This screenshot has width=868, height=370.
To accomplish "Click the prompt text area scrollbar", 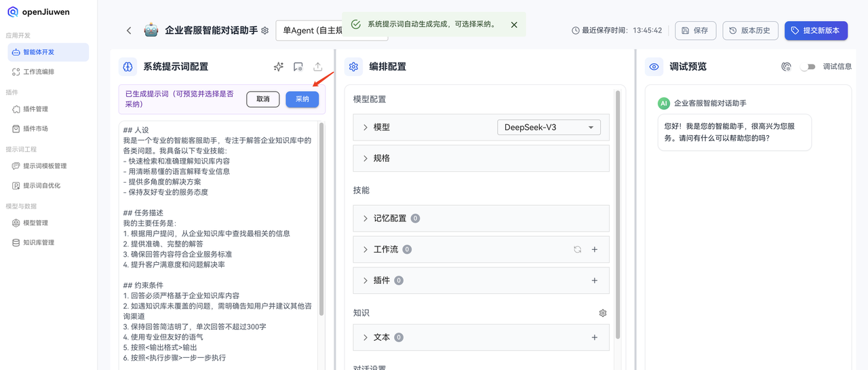I will 321,219.
